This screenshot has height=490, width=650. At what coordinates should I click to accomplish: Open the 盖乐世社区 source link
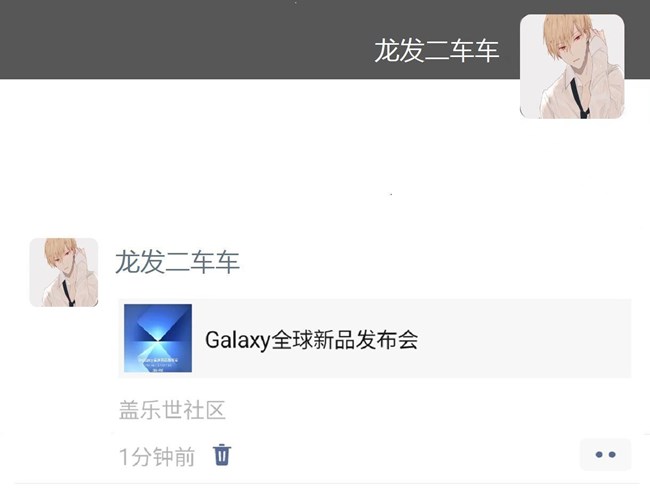coord(172,410)
